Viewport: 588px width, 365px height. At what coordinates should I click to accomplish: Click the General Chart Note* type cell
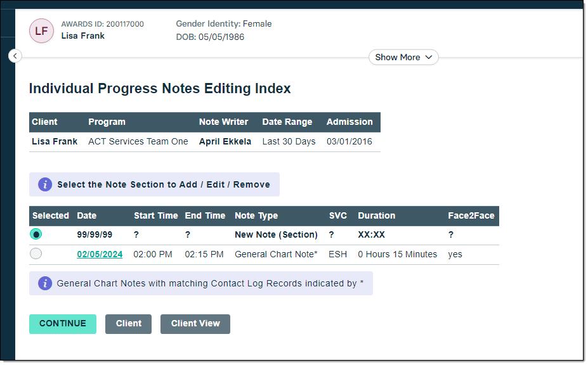(276, 254)
